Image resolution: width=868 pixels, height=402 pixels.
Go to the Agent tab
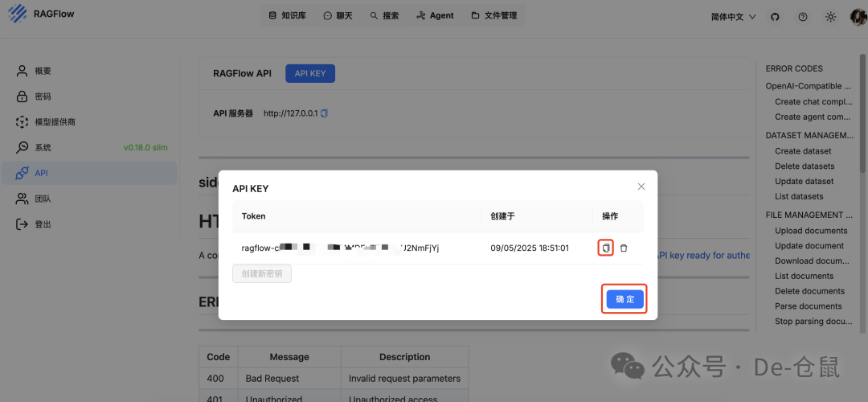[x=435, y=15]
